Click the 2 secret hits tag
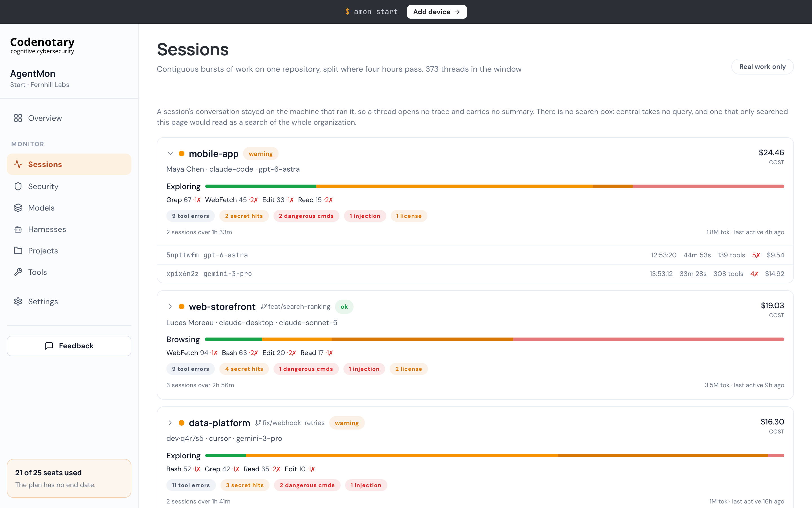Screen dimensions: 812x508 click(244, 216)
